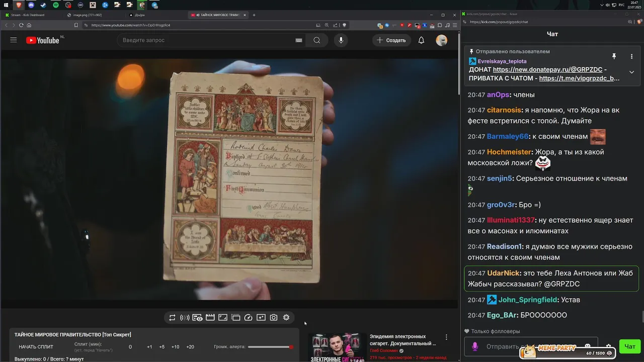Open the playback speed gauge icon
The image size is (644, 362).
point(248,317)
